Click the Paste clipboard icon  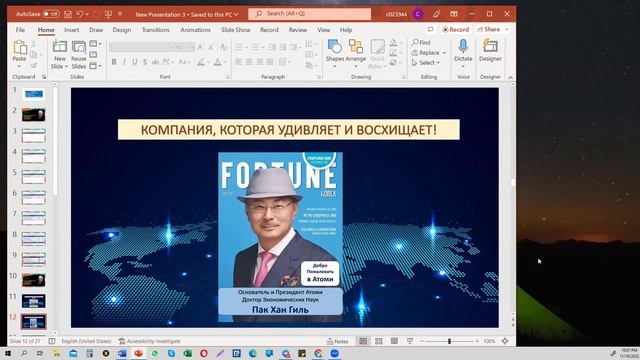point(20,48)
